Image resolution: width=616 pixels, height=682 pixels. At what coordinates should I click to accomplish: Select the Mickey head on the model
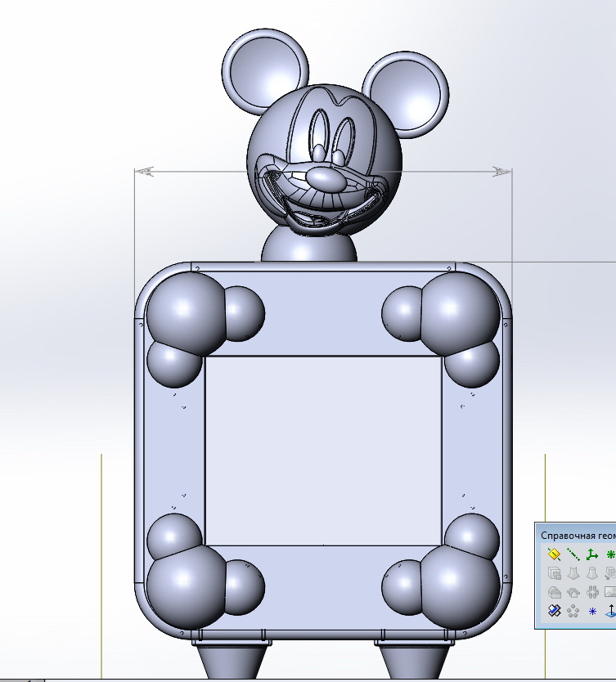click(325, 160)
